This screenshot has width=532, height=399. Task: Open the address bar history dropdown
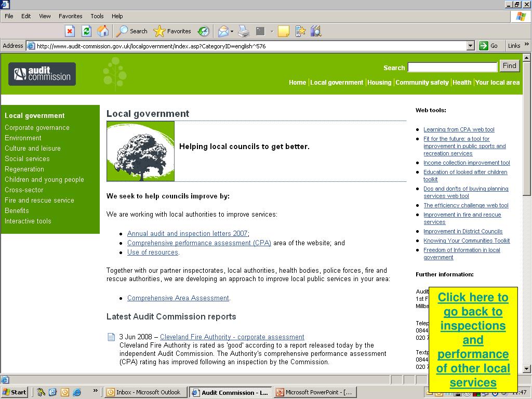pyautogui.click(x=470, y=46)
